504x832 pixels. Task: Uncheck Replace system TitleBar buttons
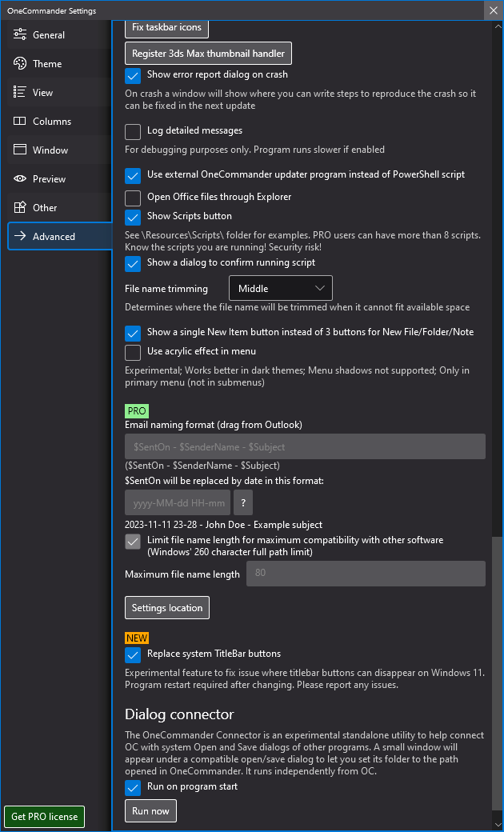(x=133, y=654)
